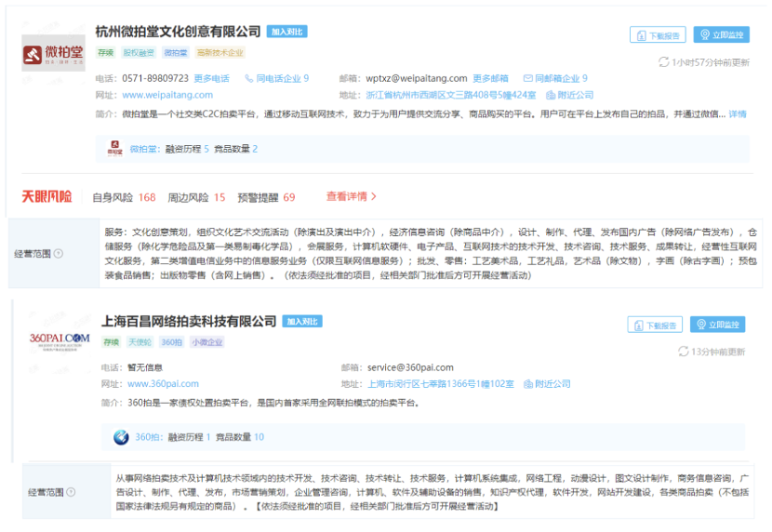
Task: Open 杭州微拍堂文化创意有限公司 company title
Action: (178, 32)
